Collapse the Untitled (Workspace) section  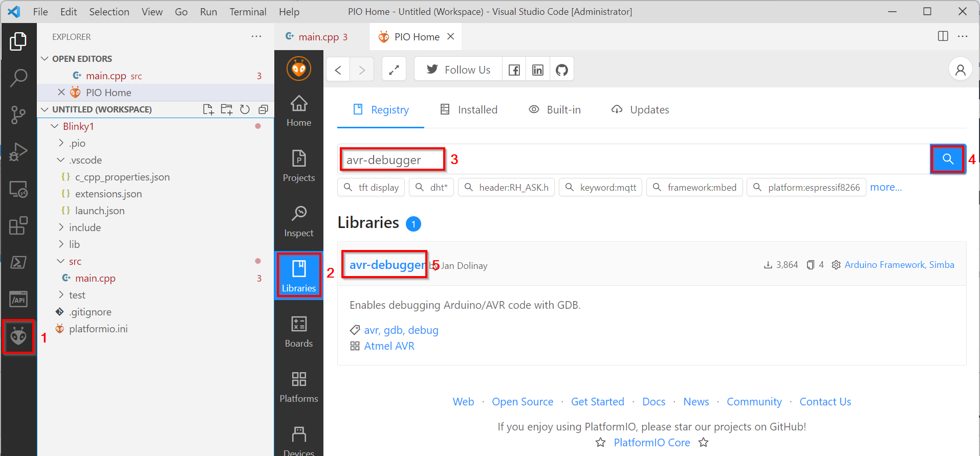coord(45,109)
